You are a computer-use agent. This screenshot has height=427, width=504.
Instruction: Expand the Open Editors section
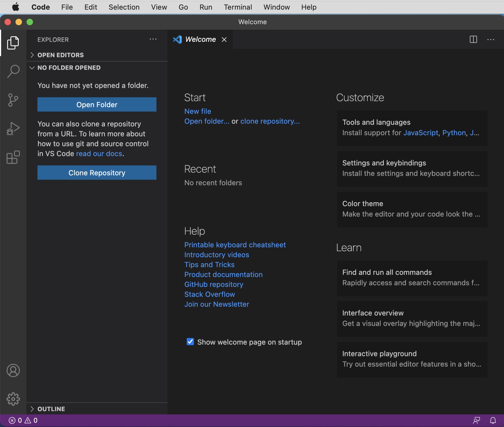(97, 55)
